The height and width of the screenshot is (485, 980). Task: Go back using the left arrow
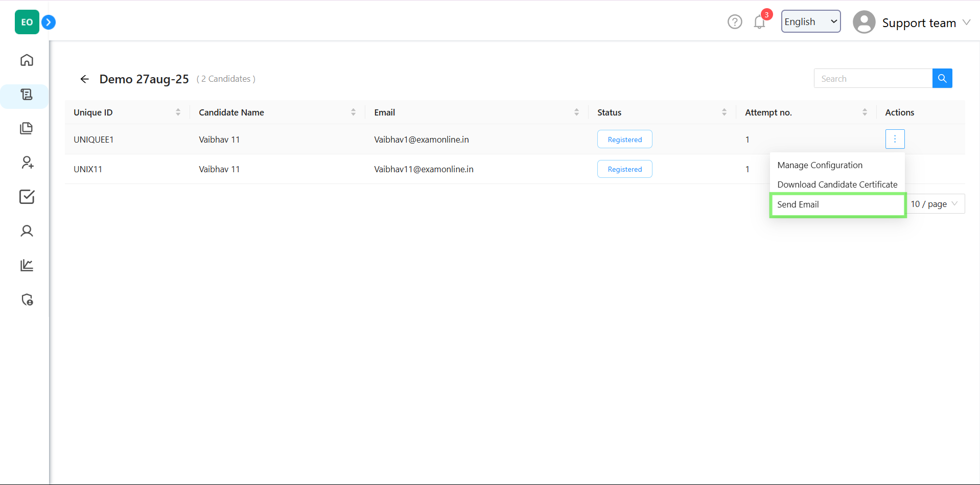(85, 79)
